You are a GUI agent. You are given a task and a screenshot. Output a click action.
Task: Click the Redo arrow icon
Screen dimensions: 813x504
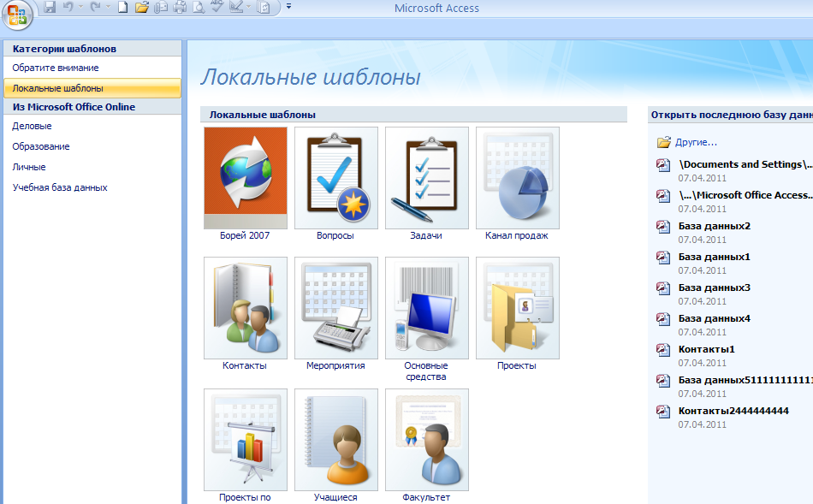coord(95,7)
